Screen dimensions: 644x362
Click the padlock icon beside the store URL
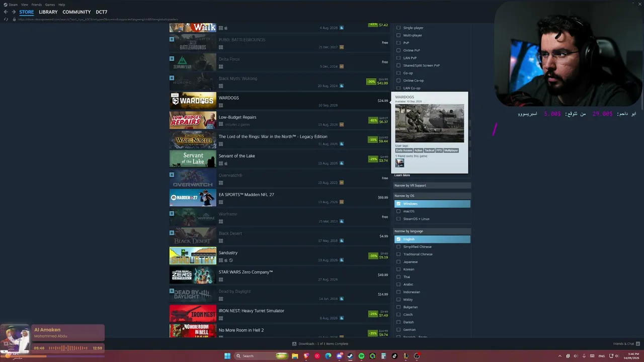(14, 20)
